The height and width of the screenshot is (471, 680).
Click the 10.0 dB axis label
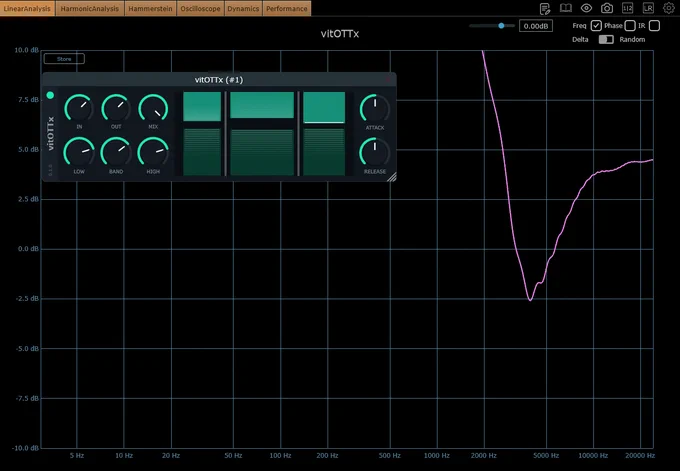coord(26,50)
